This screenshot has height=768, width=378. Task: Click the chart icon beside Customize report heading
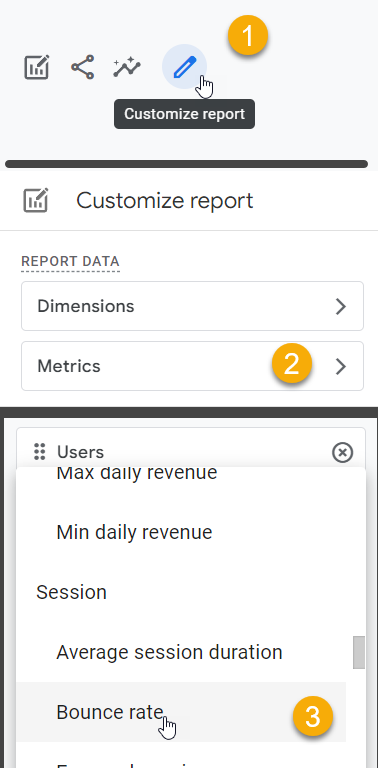(36, 200)
